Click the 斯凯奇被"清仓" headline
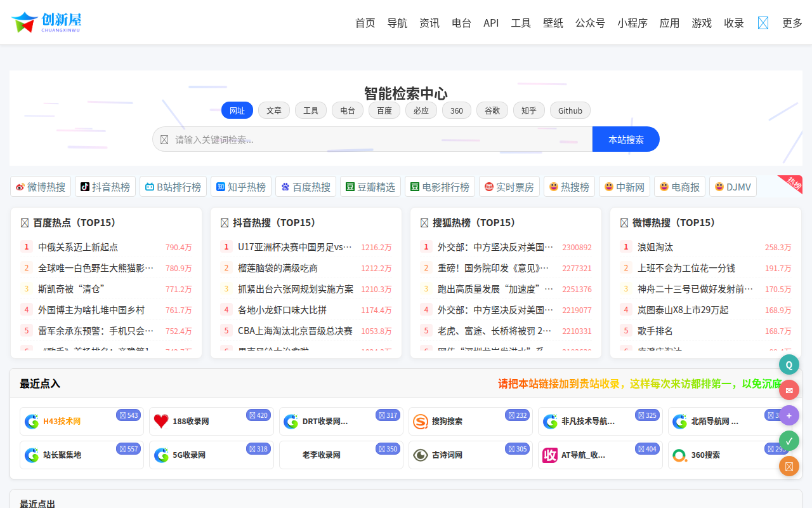Screen dimensions: 812x508 pyautogui.click(x=70, y=289)
